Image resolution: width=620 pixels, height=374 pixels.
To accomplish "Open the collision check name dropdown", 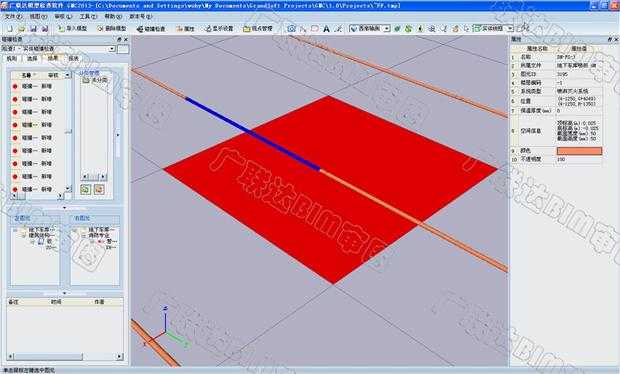I will point(112,49).
